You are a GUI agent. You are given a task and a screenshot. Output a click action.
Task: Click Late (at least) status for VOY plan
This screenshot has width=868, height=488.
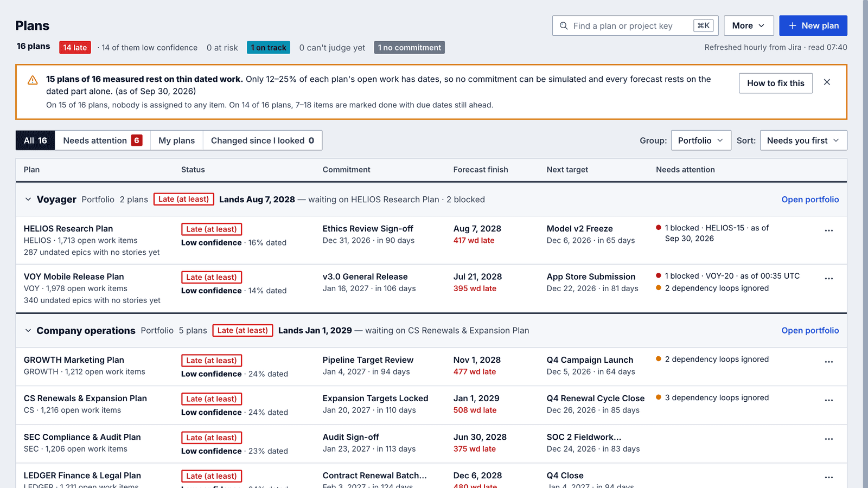(212, 277)
